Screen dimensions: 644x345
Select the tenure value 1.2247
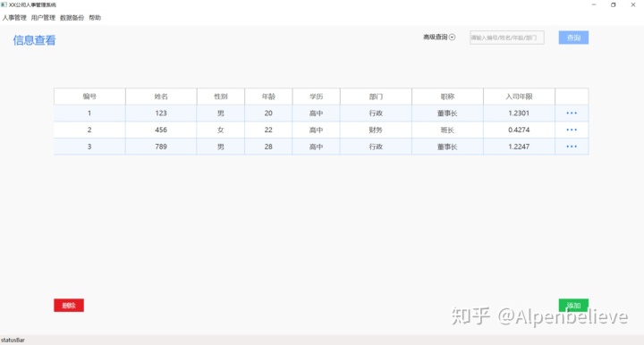[x=519, y=147]
